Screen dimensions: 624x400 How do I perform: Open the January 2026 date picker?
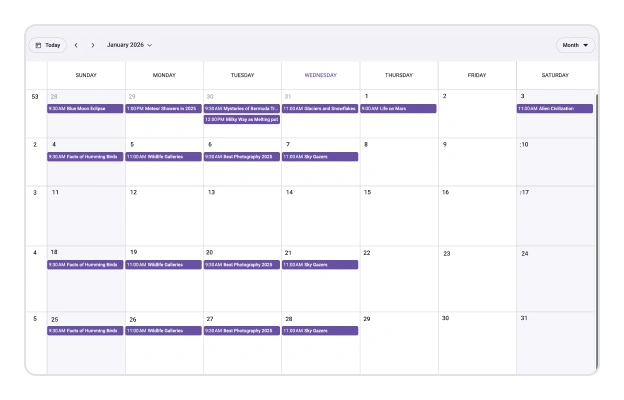[x=129, y=45]
